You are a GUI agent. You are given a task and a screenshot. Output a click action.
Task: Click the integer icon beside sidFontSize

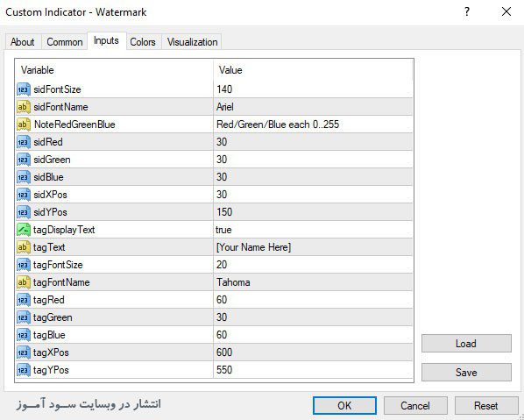(24, 89)
